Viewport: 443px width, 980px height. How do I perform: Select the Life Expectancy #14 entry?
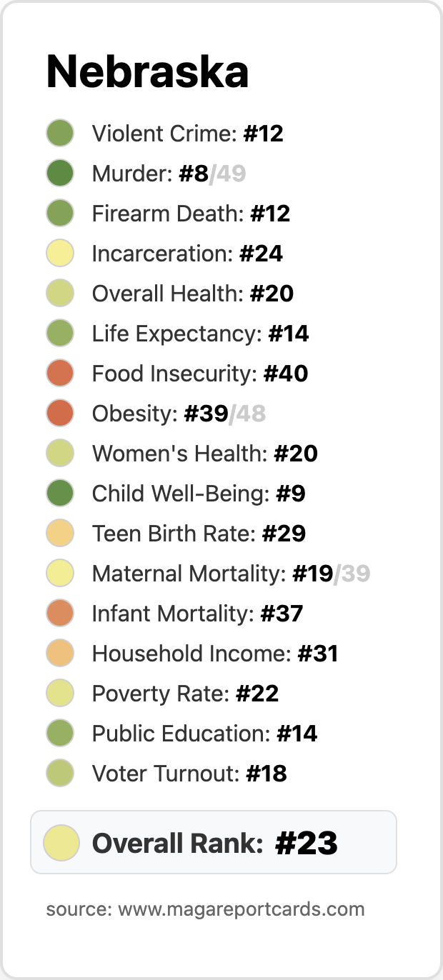tap(178, 334)
